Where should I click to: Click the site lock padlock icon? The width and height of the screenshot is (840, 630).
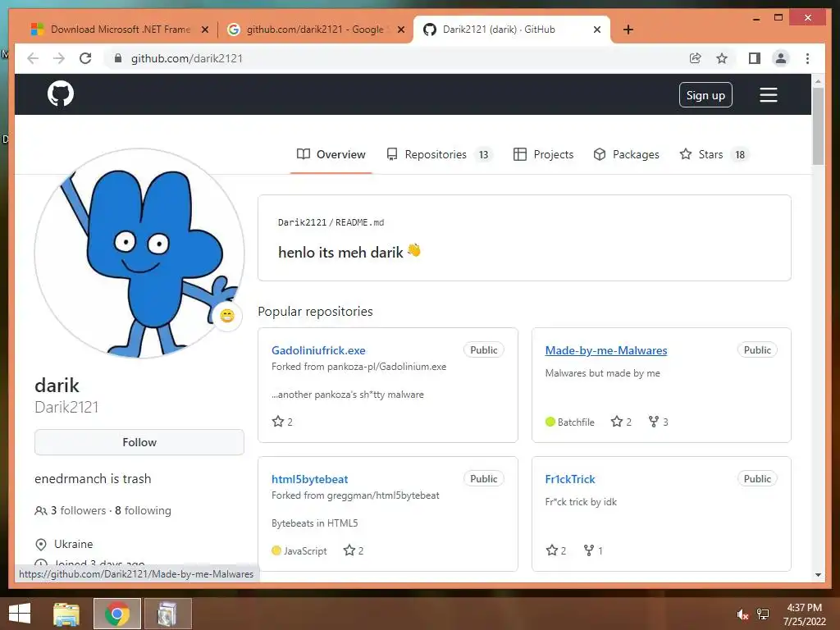[118, 58]
